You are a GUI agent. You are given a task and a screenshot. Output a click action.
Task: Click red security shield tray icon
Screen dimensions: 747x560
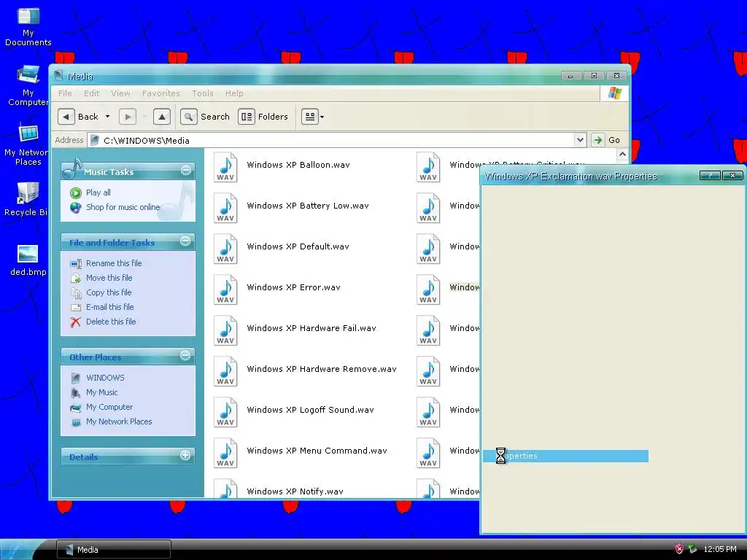click(679, 549)
